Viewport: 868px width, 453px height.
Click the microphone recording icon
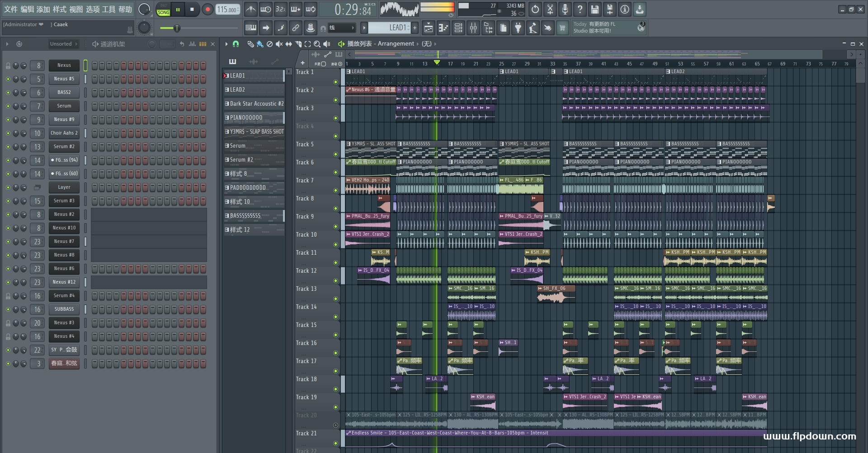565,9
